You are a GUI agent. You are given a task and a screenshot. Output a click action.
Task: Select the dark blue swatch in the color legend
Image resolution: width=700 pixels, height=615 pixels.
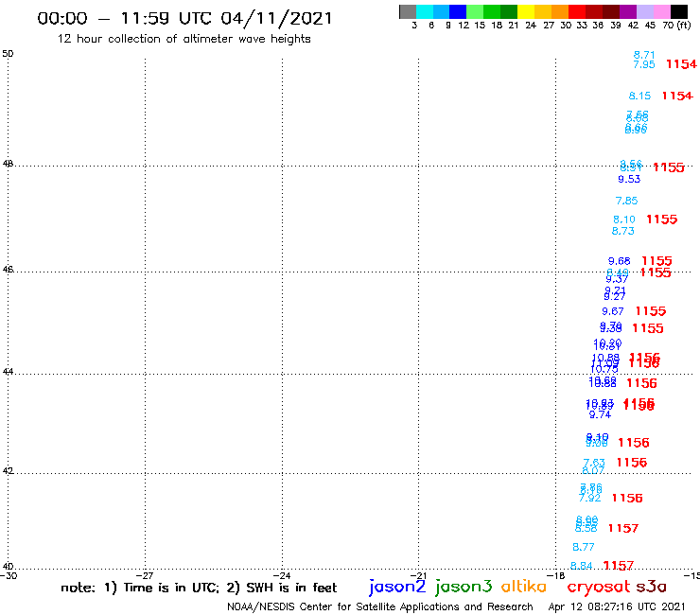458,11
